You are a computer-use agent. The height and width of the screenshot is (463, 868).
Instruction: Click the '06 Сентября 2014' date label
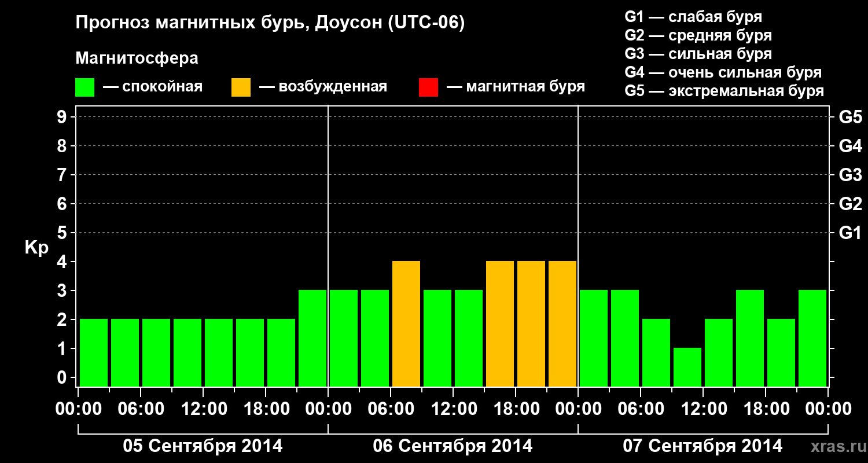453,446
